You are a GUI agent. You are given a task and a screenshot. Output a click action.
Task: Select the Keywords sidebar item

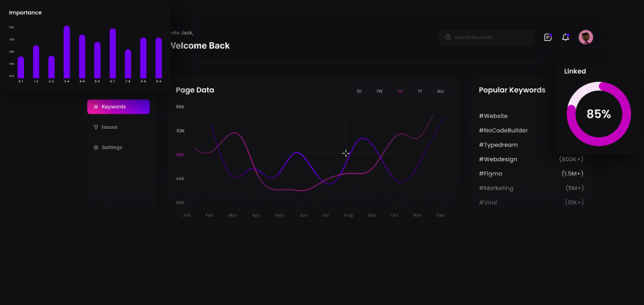(118, 107)
